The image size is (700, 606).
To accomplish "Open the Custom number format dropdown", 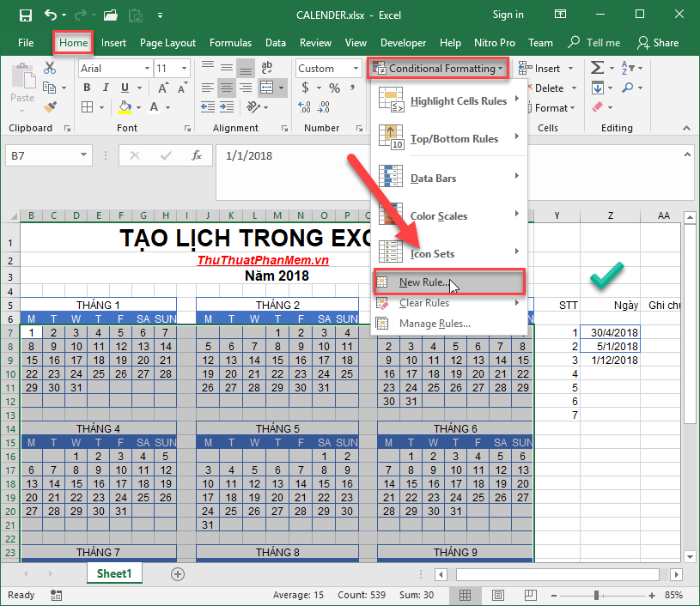I will coord(356,68).
